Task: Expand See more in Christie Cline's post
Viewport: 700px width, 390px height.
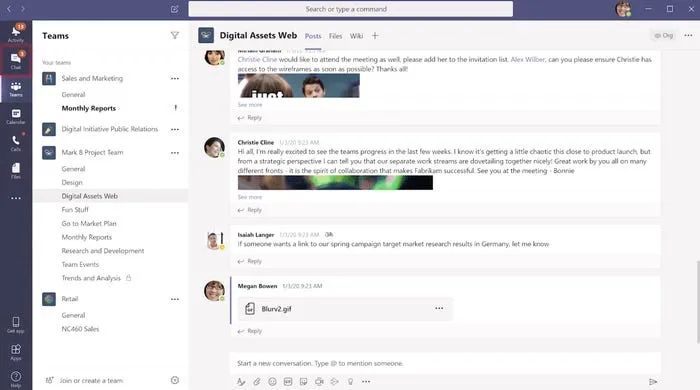Action: pyautogui.click(x=250, y=197)
